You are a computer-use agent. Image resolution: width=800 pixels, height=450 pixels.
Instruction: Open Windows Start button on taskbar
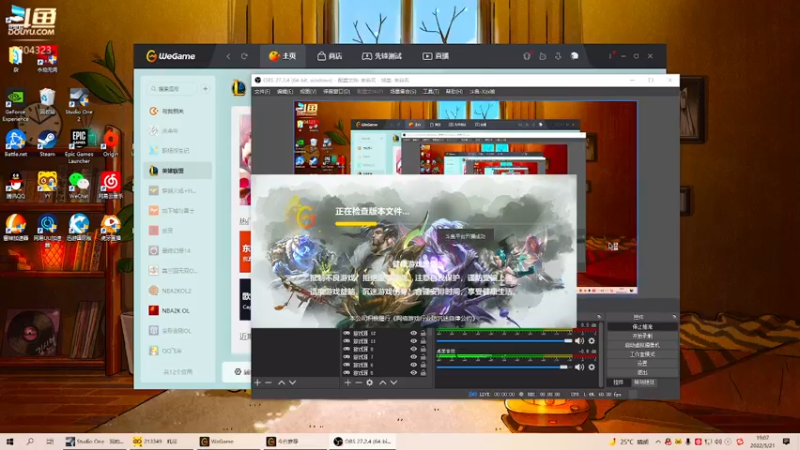(10, 441)
